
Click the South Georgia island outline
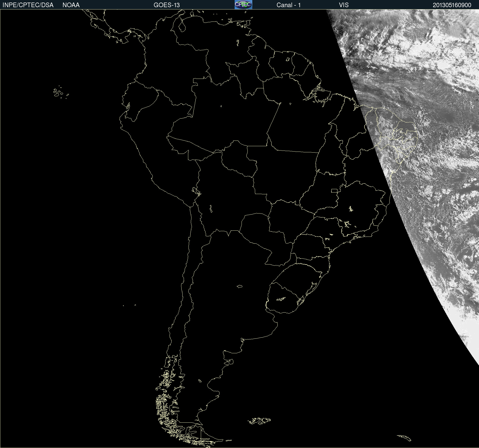point(405,437)
